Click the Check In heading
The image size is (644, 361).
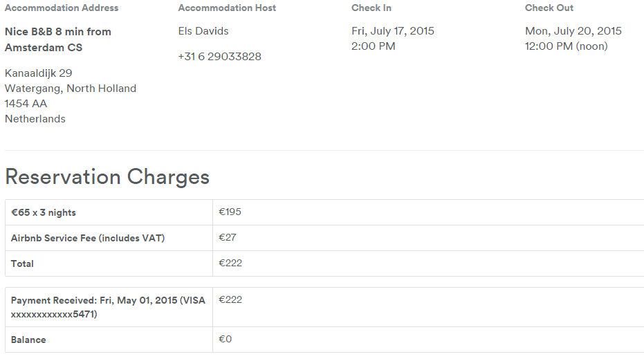371,8
